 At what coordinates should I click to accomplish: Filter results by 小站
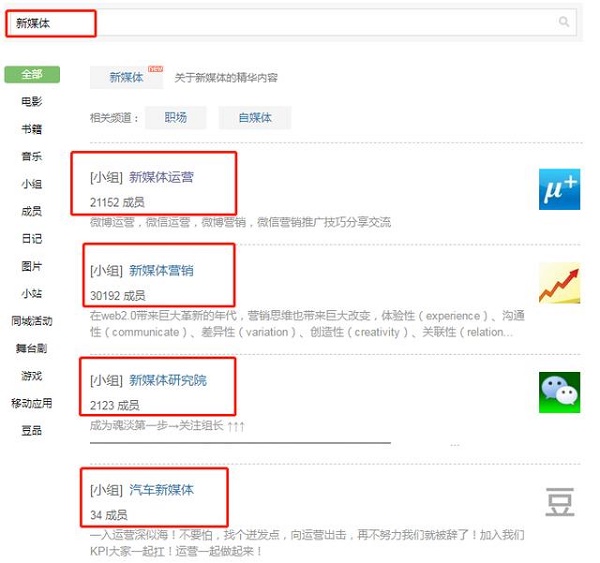point(32,293)
